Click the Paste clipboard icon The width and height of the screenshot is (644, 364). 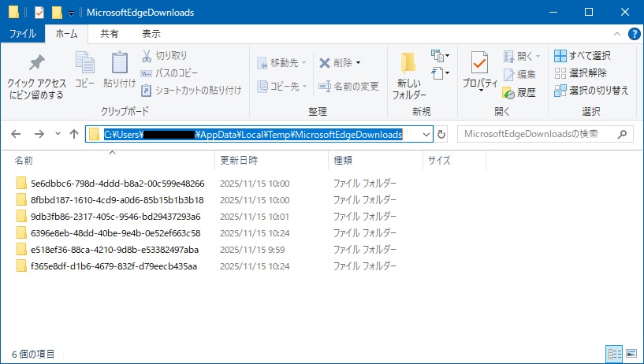click(119, 63)
